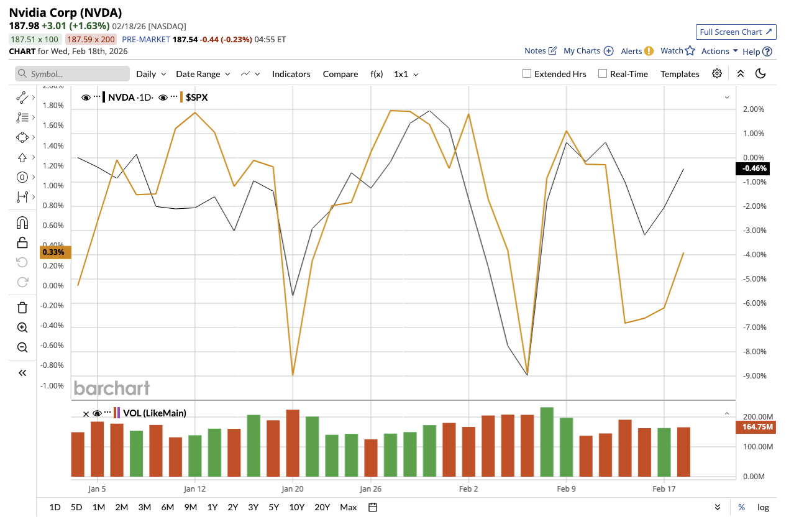799x532 pixels.
Task: Click the $SPX orange line color swatch
Action: coord(181,97)
